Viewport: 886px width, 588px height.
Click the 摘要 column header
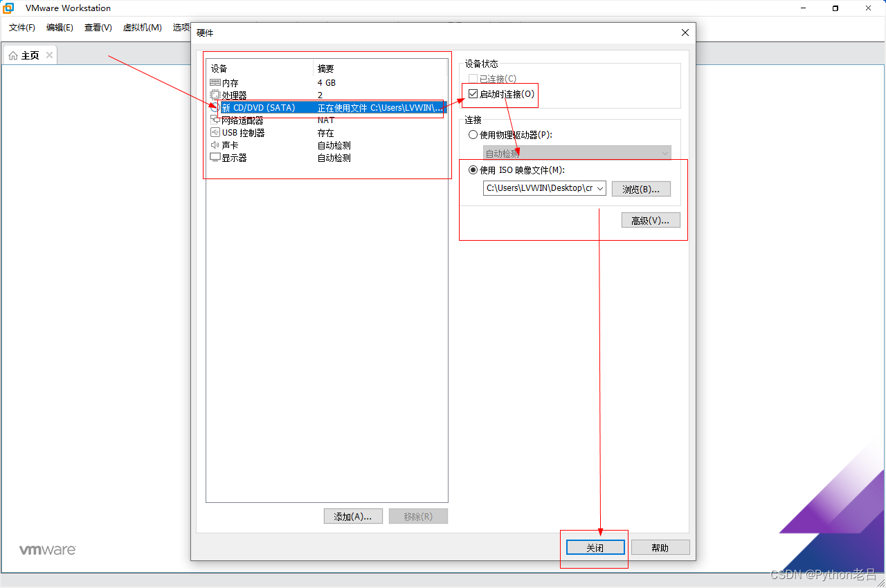click(x=380, y=68)
